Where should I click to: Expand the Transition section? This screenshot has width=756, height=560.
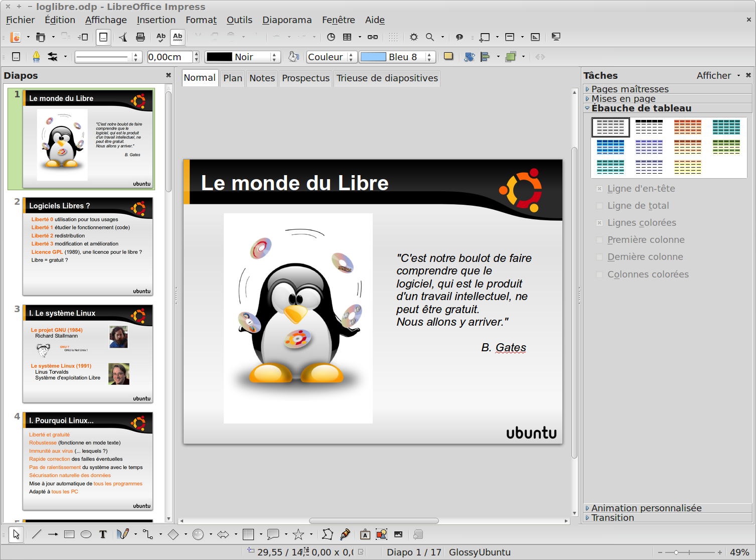click(x=668, y=517)
